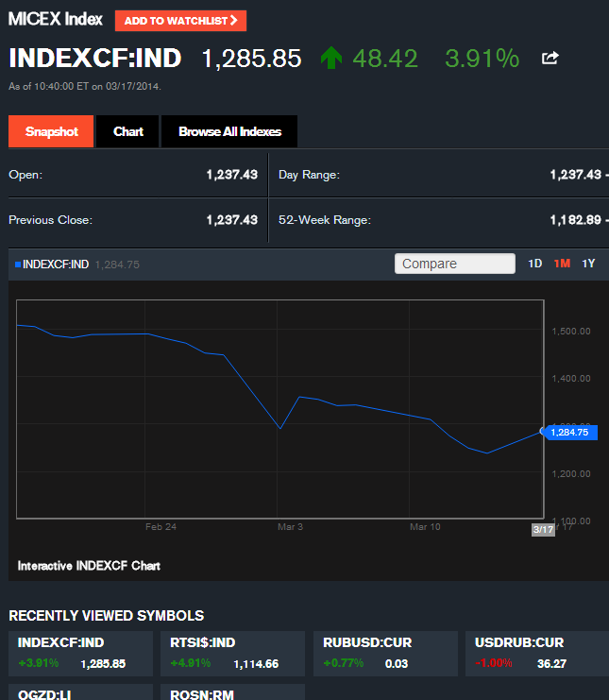Switch to the Chart tab

tap(128, 131)
